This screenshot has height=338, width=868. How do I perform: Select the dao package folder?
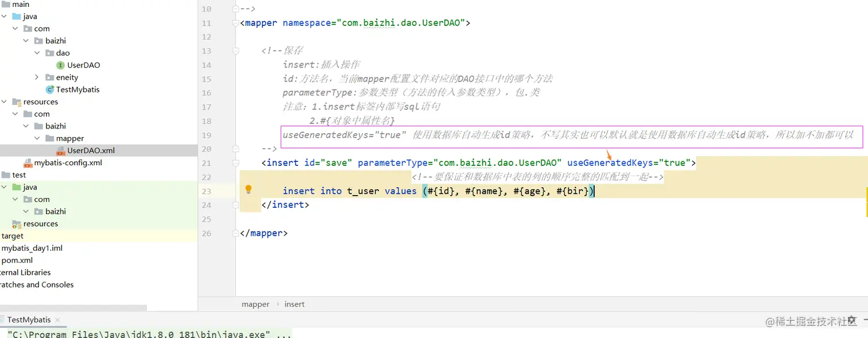(57, 53)
